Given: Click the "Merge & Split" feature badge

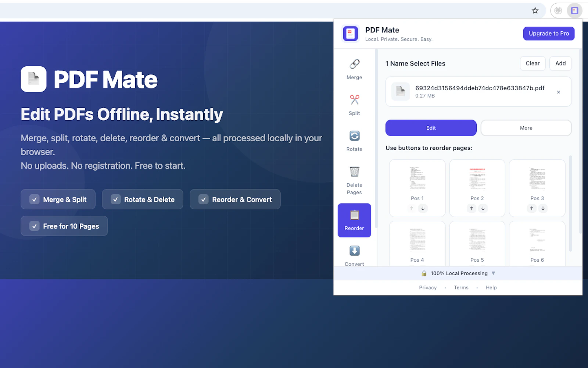Looking at the screenshot, I should [x=58, y=199].
